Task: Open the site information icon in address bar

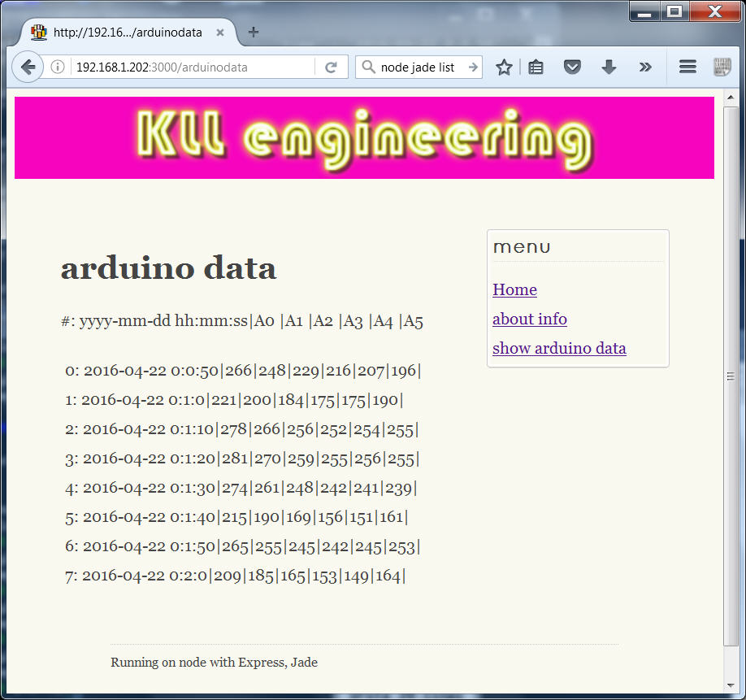Action: pyautogui.click(x=58, y=67)
